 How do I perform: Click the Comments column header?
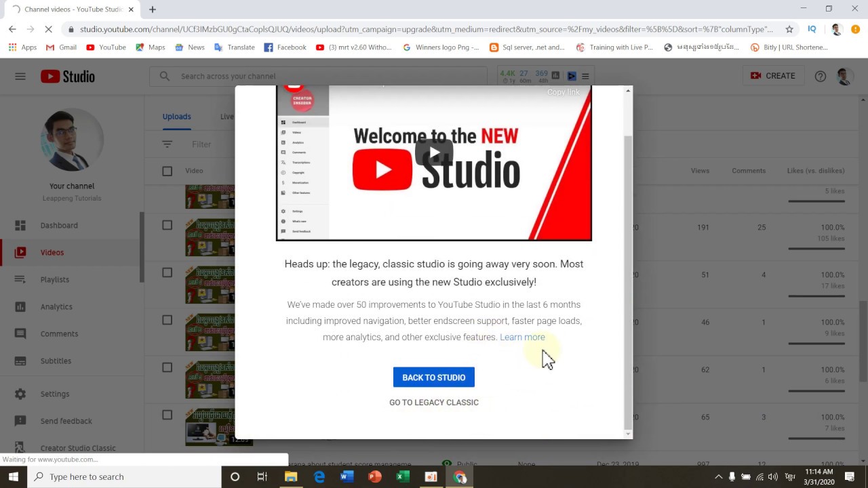coord(749,171)
